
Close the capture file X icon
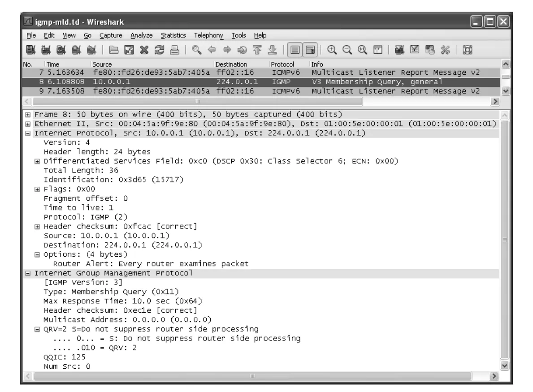(144, 50)
